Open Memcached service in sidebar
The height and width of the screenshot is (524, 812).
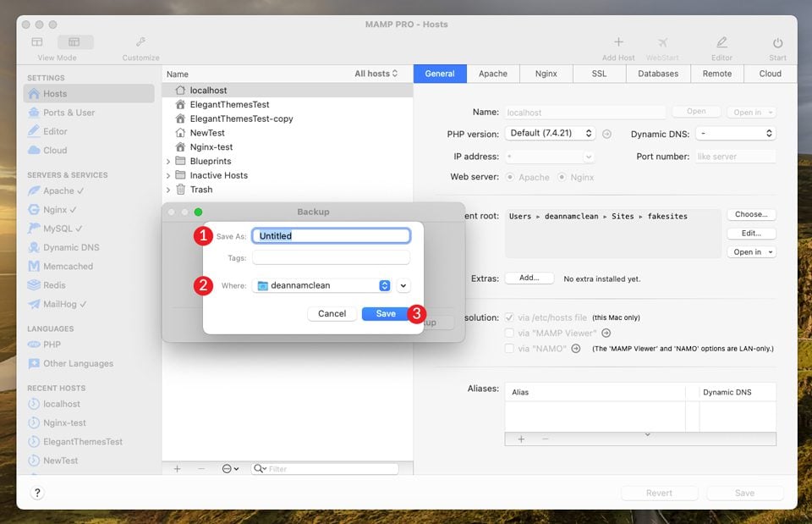click(68, 266)
